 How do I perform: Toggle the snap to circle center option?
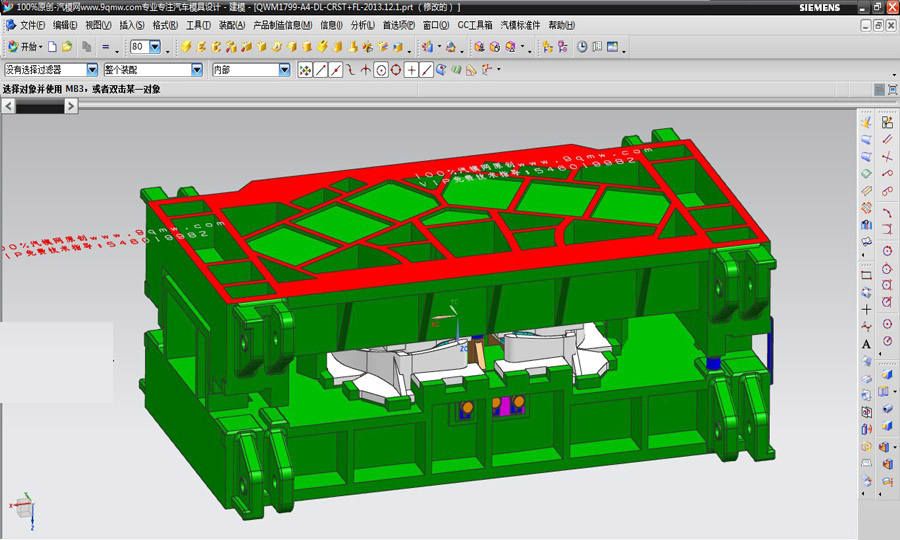click(381, 70)
